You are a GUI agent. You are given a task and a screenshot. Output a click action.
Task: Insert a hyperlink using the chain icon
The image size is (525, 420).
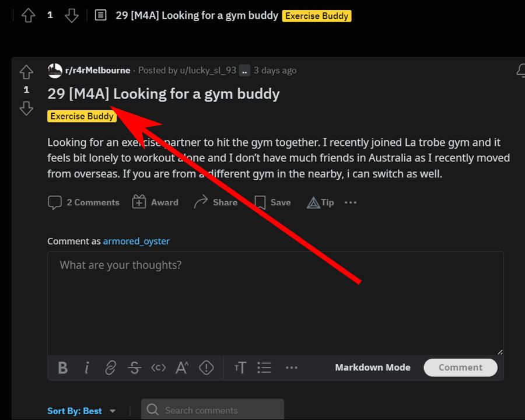110,367
